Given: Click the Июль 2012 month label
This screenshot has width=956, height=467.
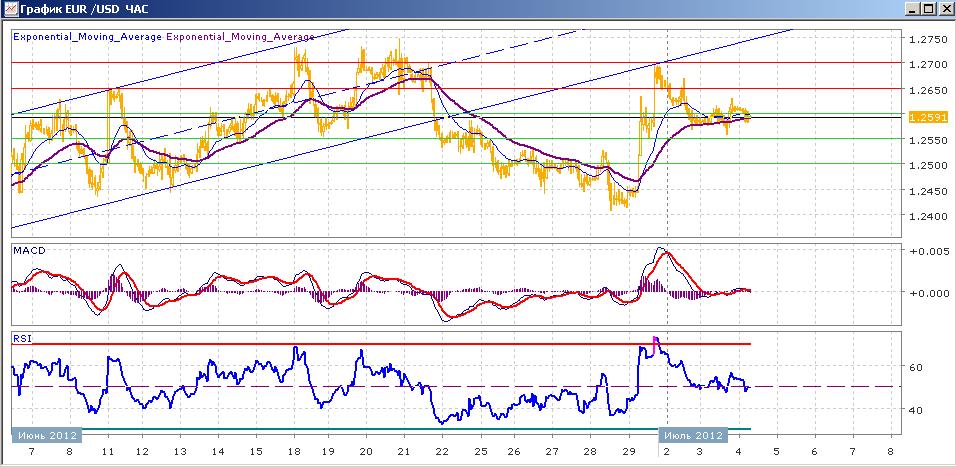Looking at the screenshot, I should click(691, 436).
